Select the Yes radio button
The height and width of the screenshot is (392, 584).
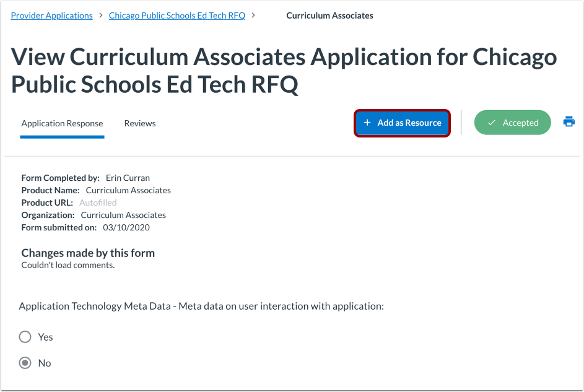point(25,337)
